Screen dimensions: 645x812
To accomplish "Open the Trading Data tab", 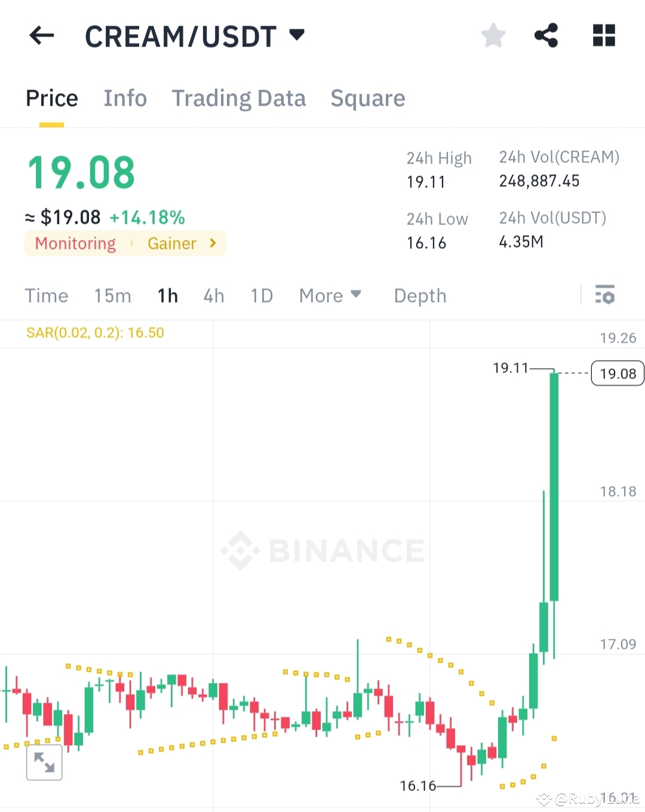I will coord(239,98).
